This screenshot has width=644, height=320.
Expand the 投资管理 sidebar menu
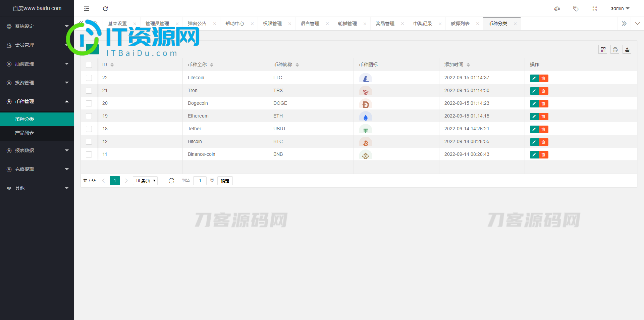pos(37,83)
